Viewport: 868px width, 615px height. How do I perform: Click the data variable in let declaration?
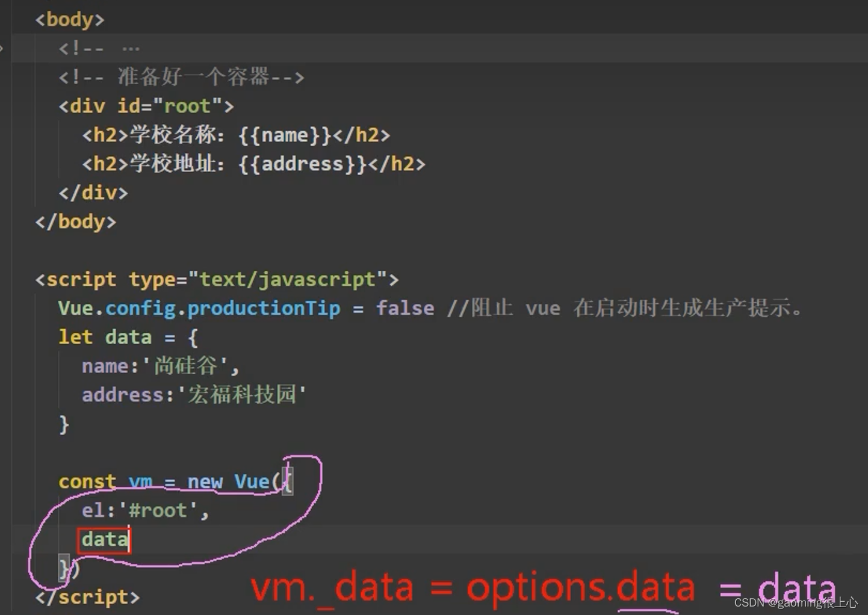pyautogui.click(x=128, y=337)
